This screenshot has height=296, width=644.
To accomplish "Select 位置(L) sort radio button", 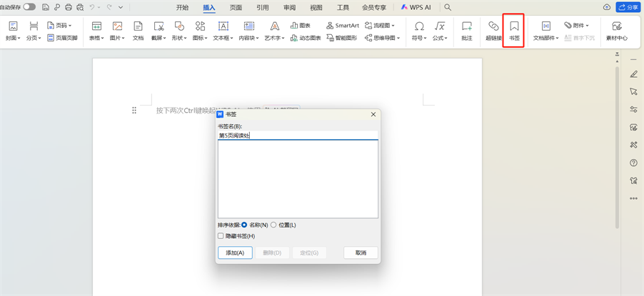I will (x=273, y=225).
